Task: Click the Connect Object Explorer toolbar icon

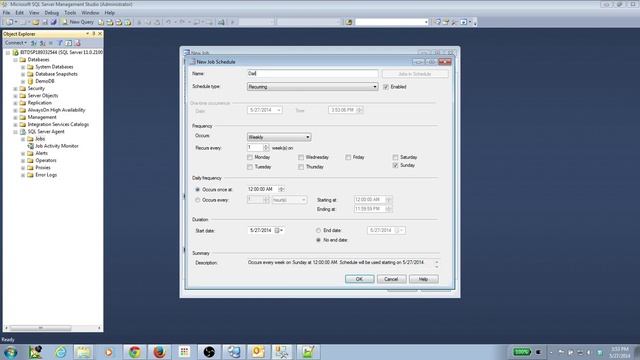Action: (33, 43)
